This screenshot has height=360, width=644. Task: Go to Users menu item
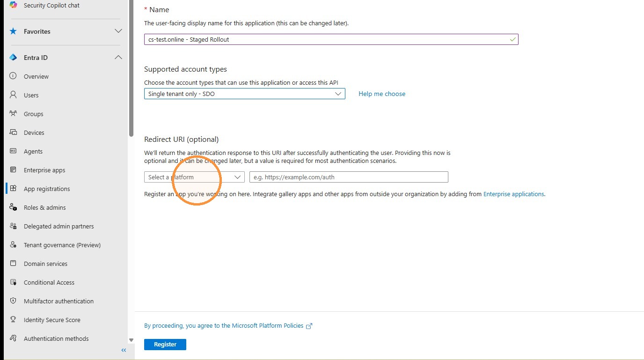31,95
